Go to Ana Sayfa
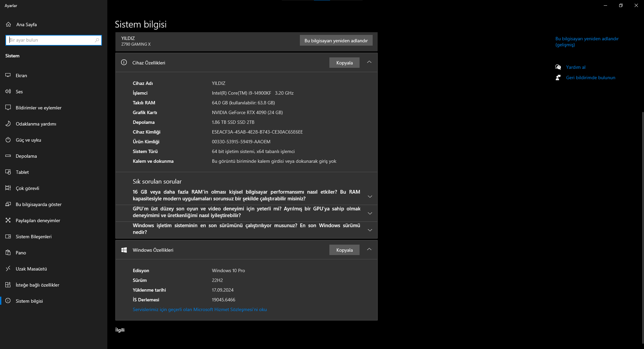 pos(54,24)
